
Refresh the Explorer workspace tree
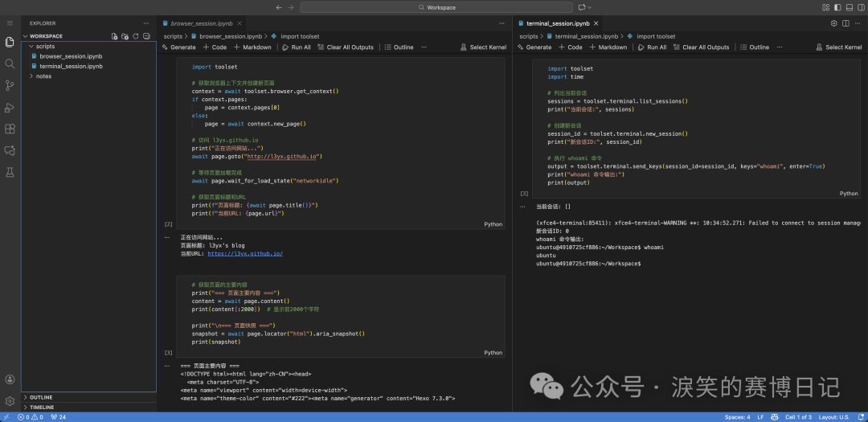[x=136, y=36]
